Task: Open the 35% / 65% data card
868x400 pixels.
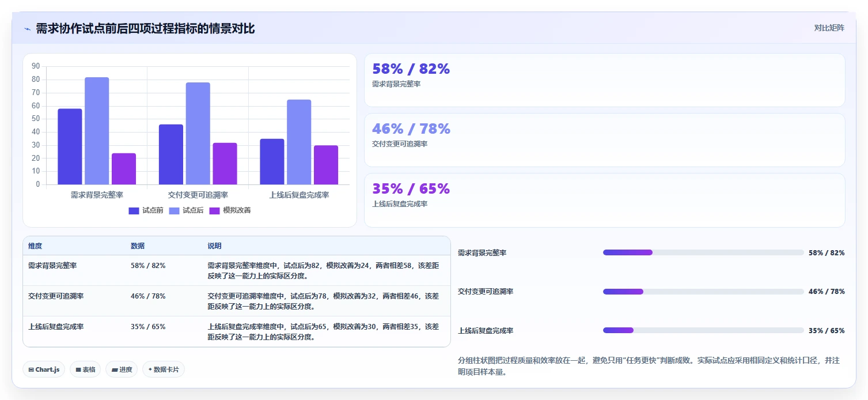Action: [x=604, y=200]
